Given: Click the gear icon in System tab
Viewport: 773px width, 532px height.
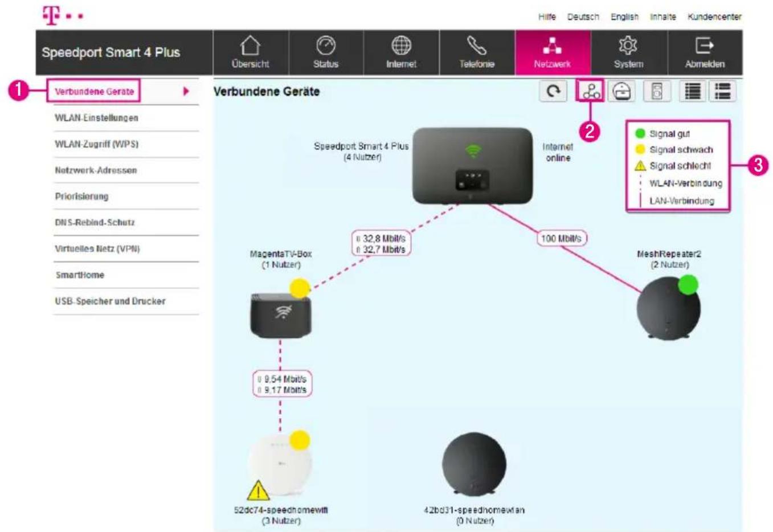Looking at the screenshot, I should point(628,46).
